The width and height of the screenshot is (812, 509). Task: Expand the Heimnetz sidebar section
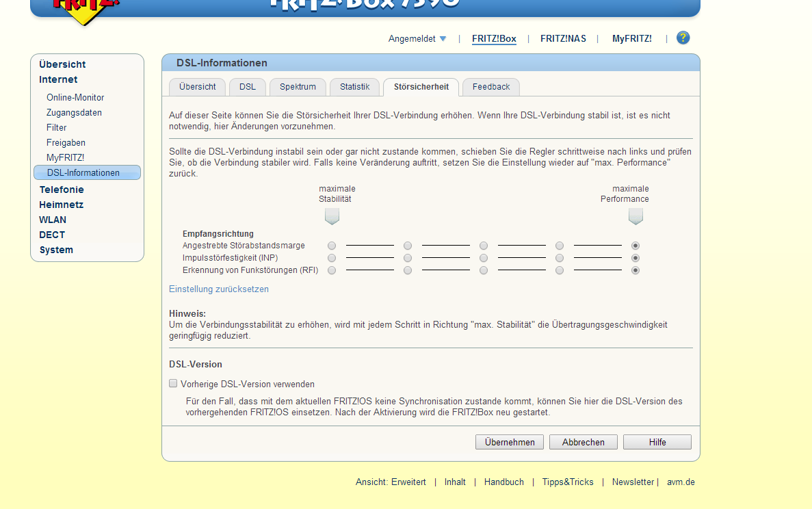(x=61, y=205)
